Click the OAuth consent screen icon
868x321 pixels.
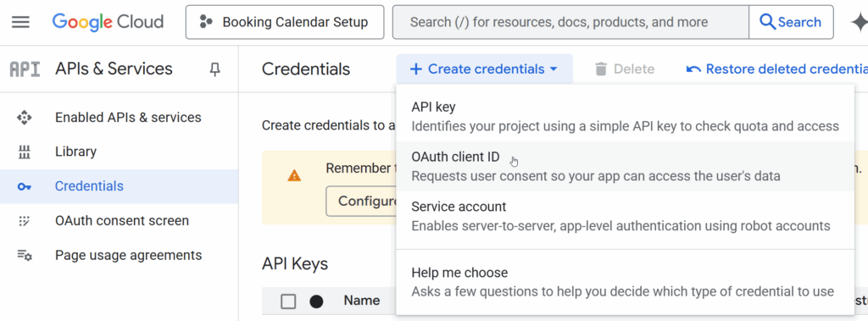point(25,221)
